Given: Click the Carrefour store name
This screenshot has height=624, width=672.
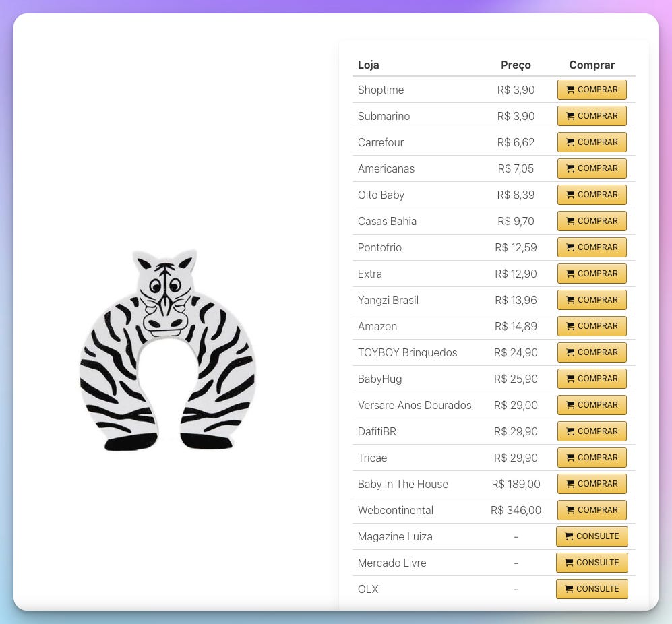Looking at the screenshot, I should pyautogui.click(x=381, y=142).
